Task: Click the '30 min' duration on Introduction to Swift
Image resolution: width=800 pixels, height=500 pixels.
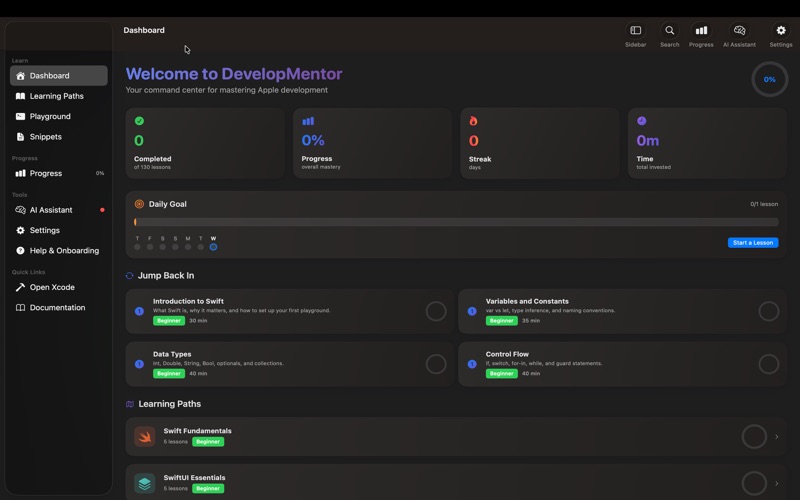Action: (198, 321)
